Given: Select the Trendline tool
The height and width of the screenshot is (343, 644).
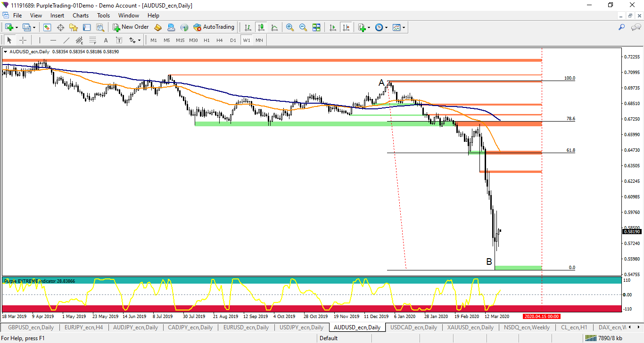Looking at the screenshot, I should tap(66, 40).
